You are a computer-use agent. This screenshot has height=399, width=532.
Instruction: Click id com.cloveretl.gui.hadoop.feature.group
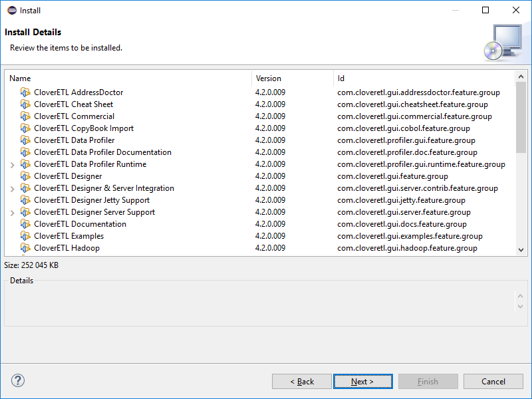coord(407,248)
